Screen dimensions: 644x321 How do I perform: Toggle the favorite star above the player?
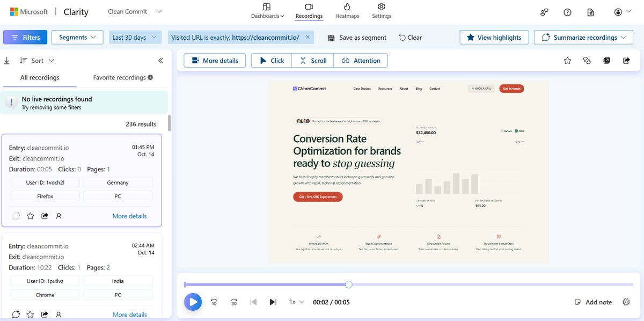pos(567,60)
